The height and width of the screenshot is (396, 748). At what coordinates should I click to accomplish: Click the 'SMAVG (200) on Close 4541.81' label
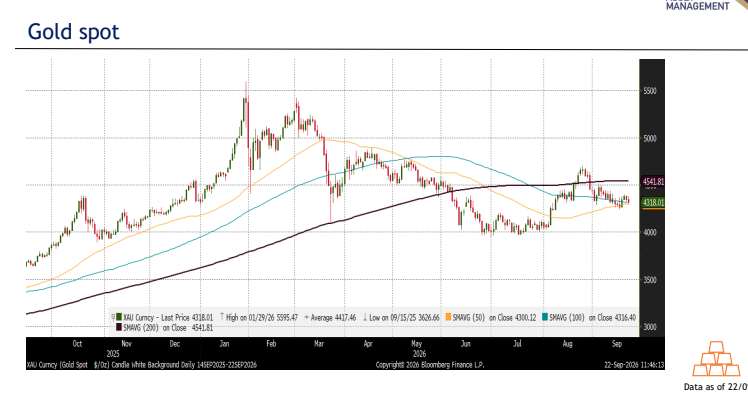coord(168,328)
